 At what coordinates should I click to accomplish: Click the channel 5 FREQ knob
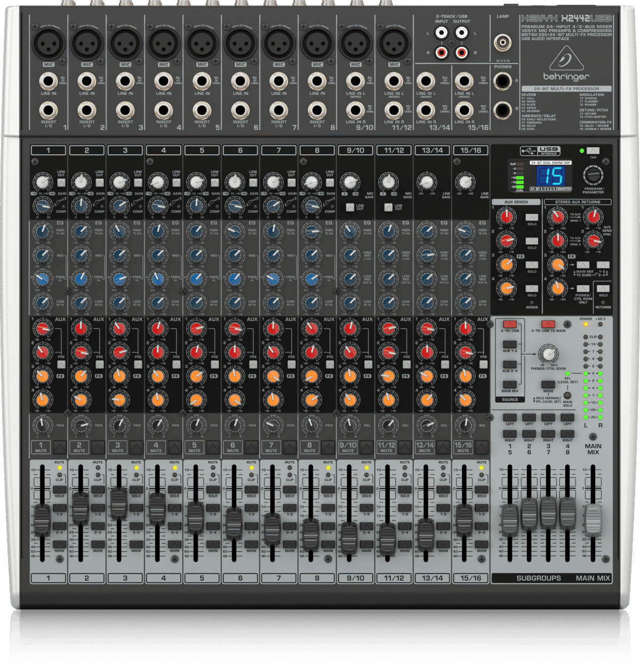click(x=195, y=278)
